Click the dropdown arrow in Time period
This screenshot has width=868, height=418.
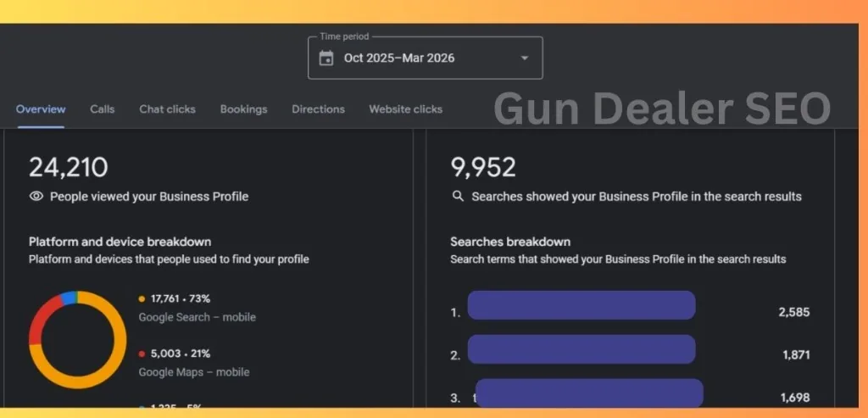point(524,59)
